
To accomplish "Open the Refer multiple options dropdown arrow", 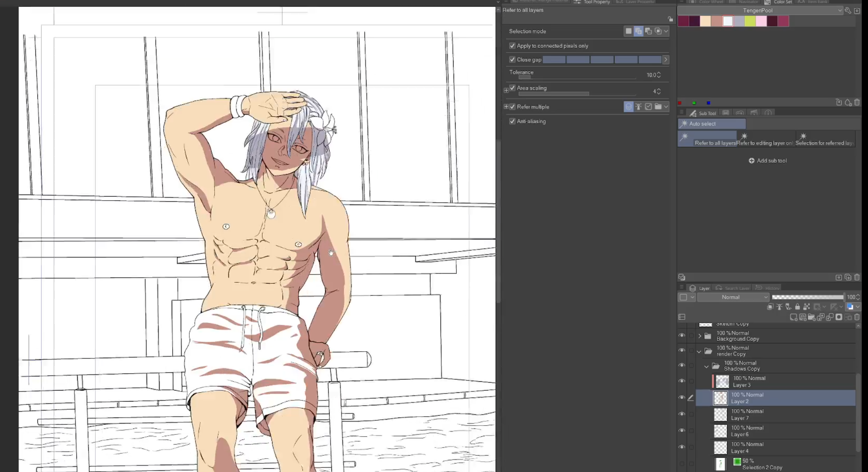I will [666, 107].
